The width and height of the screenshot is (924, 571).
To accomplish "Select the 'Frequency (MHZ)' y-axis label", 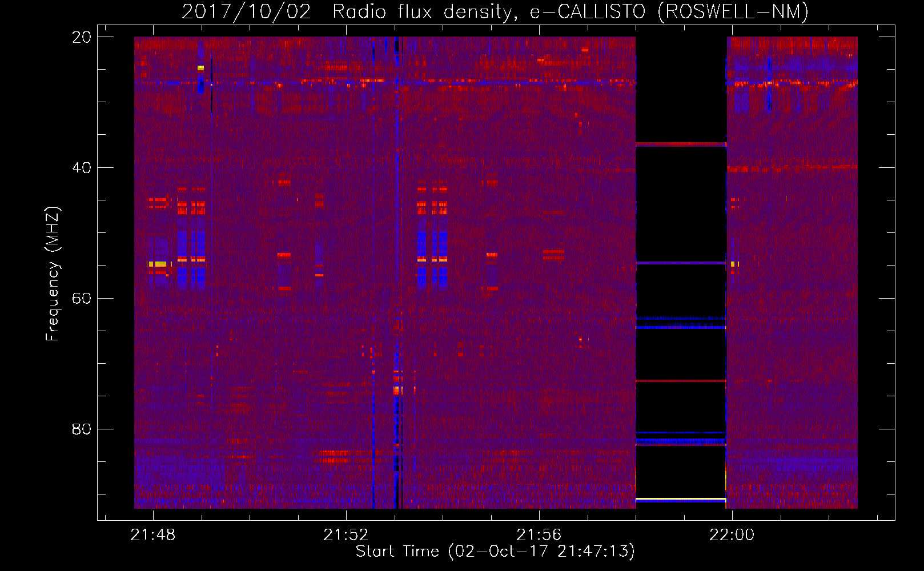I will pyautogui.click(x=53, y=274).
